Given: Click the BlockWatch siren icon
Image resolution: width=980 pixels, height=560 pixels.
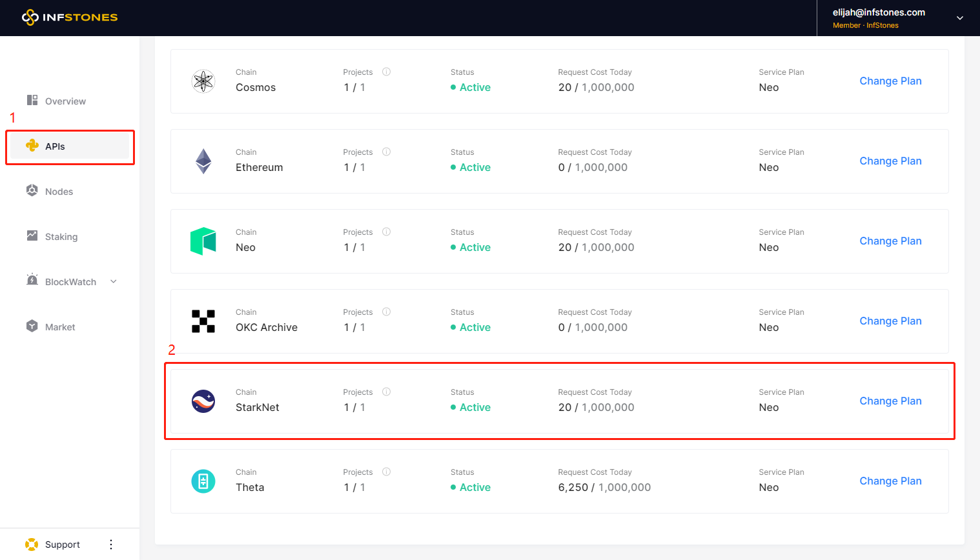Looking at the screenshot, I should (32, 279).
